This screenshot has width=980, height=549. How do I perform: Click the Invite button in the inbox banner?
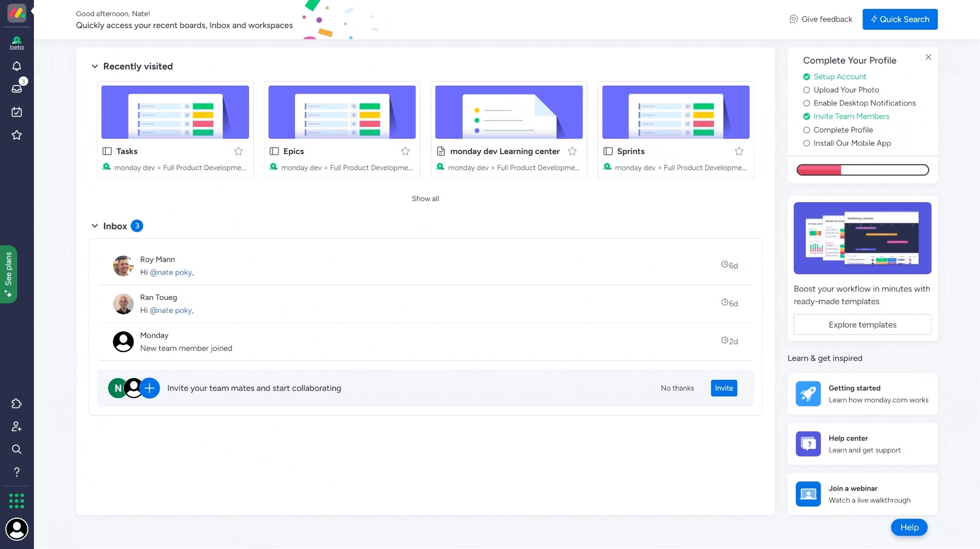[x=724, y=388]
